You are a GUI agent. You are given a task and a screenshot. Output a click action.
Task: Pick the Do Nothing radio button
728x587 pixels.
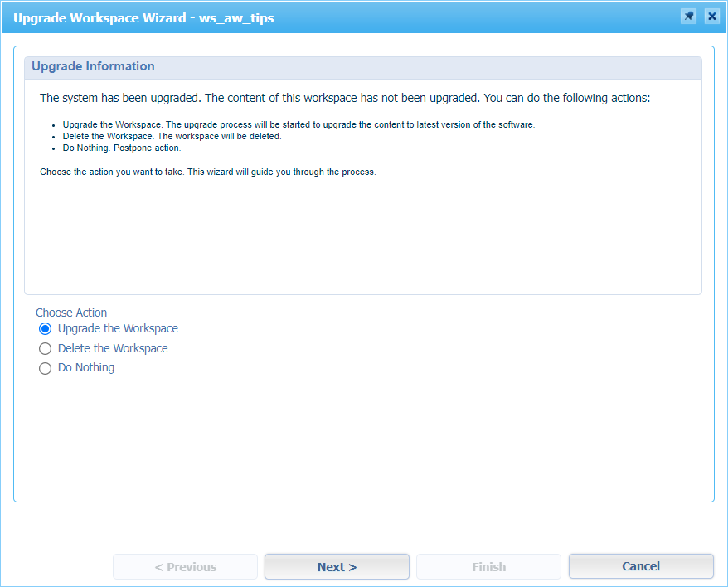pos(46,369)
